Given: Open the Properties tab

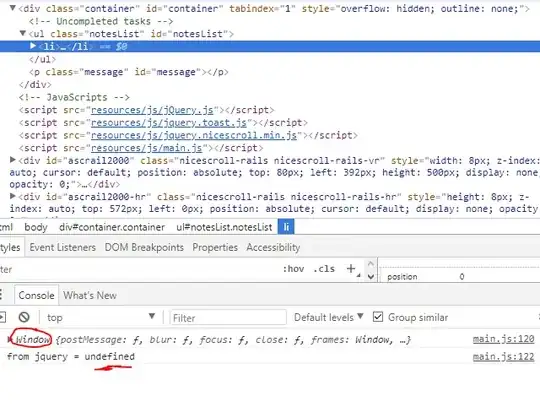Looking at the screenshot, I should [215, 247].
